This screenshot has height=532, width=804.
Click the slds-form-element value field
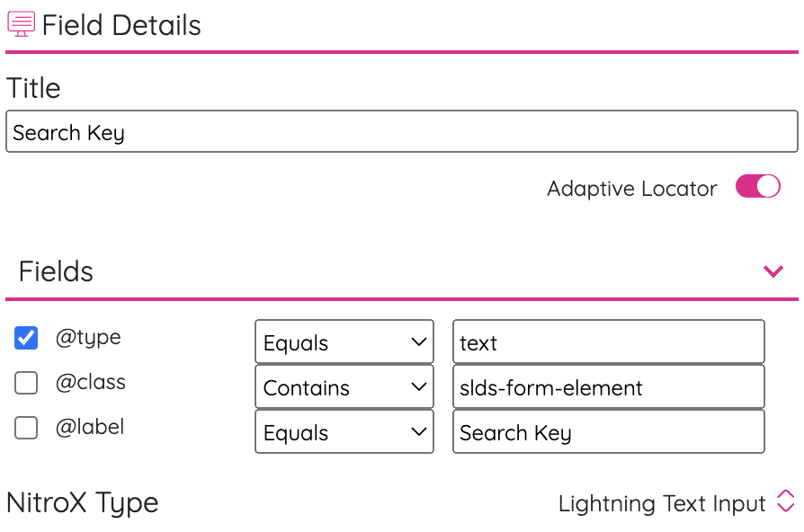tap(609, 387)
